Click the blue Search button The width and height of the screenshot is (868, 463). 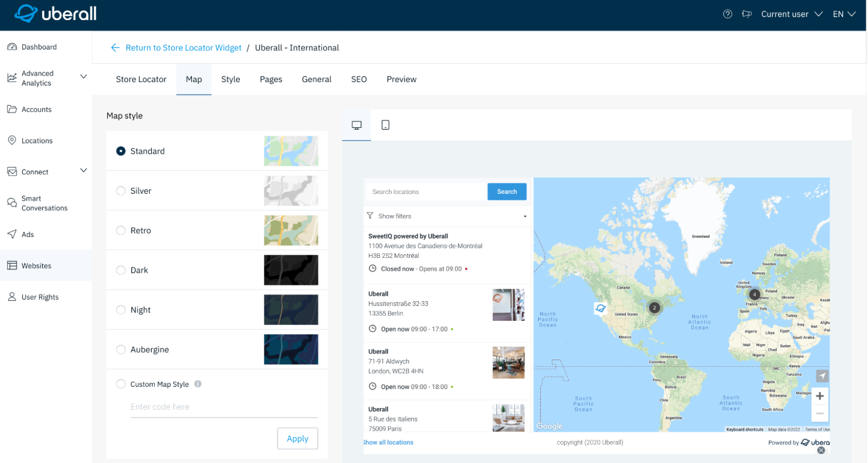point(507,192)
